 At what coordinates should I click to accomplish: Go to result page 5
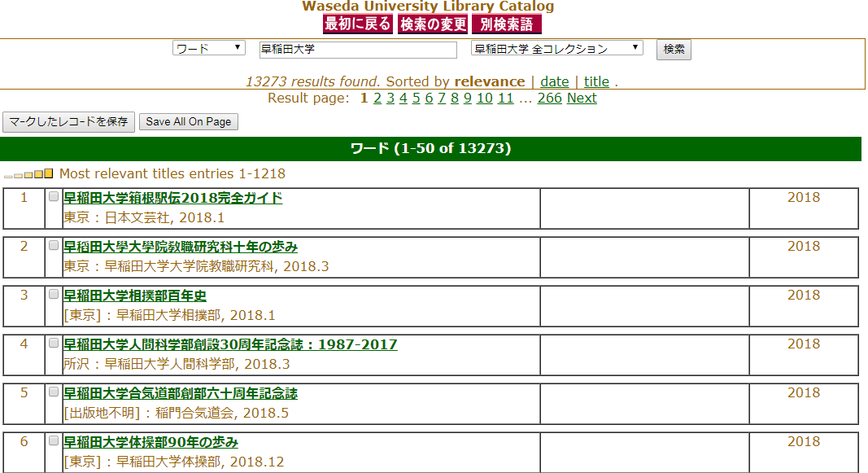click(417, 98)
